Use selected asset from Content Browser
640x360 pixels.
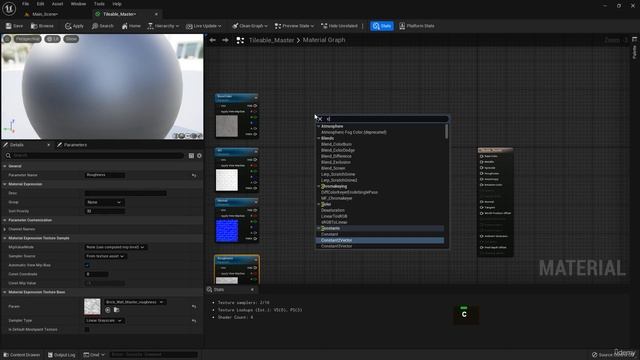pyautogui.click(x=108, y=310)
